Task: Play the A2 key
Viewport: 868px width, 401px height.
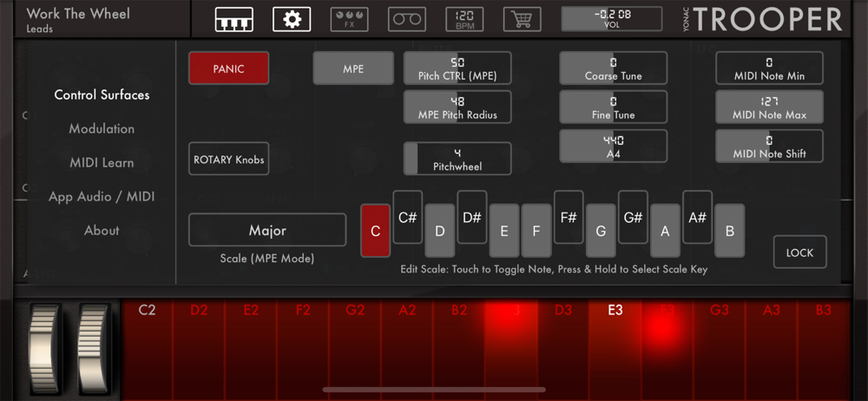Action: click(x=407, y=349)
